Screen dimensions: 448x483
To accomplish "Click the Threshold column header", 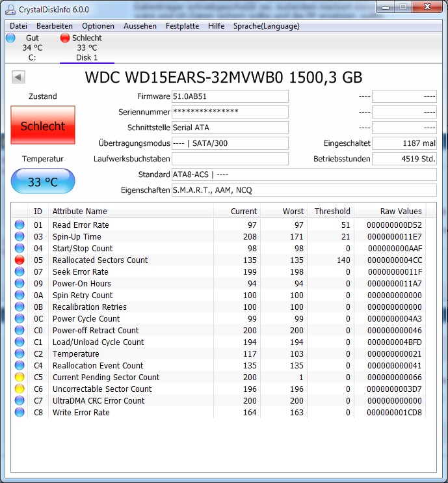I will point(331,212).
